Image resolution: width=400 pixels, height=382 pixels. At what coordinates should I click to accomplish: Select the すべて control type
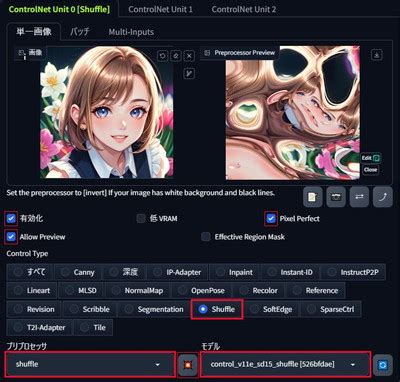click(30, 272)
